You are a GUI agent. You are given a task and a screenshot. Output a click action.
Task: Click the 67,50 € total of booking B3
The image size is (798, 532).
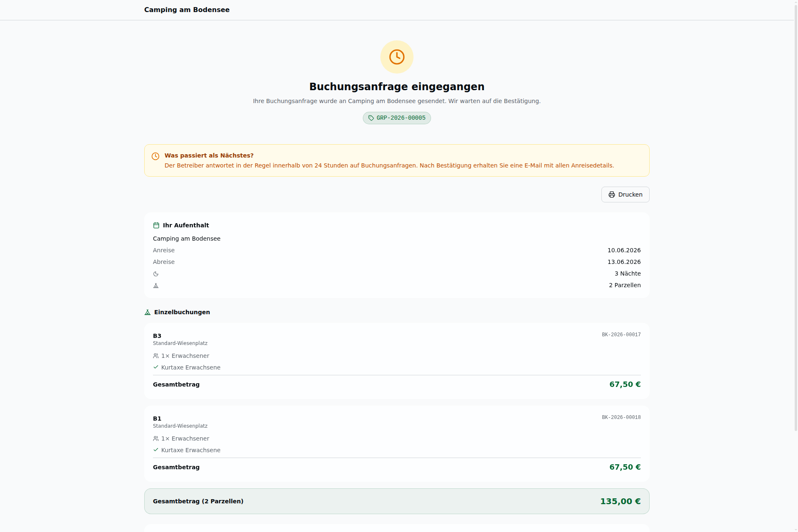(x=625, y=384)
